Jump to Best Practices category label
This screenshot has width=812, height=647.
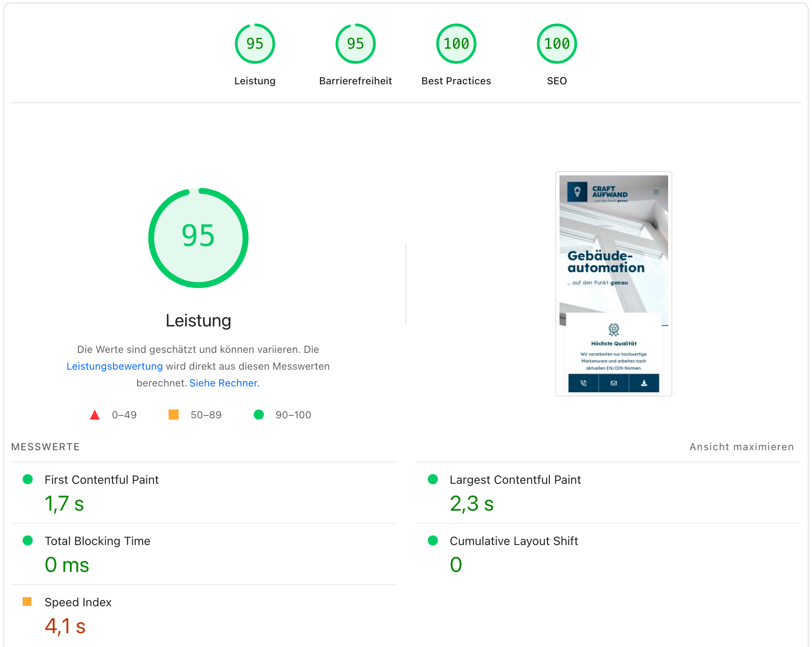(x=456, y=81)
